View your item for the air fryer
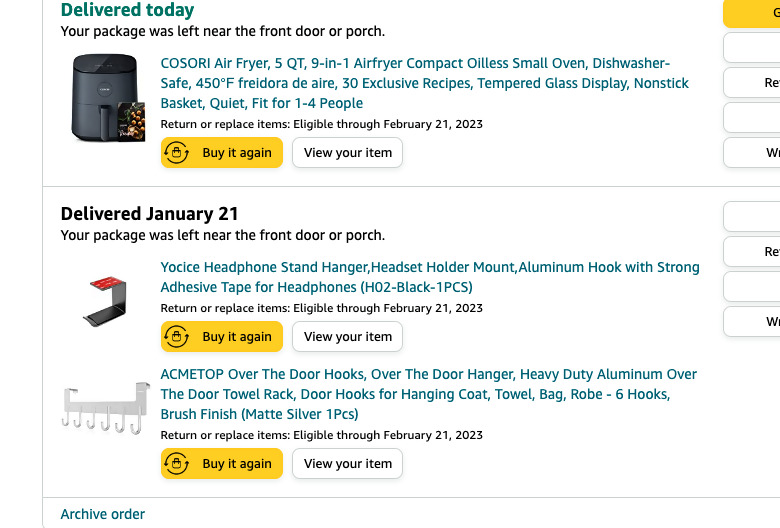The width and height of the screenshot is (780, 528). (x=347, y=153)
